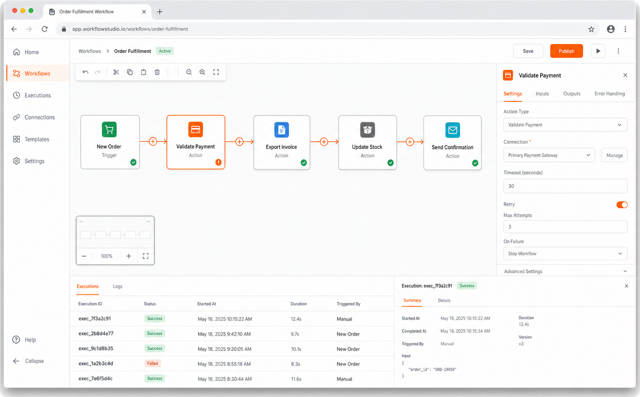The image size is (640, 397).
Task: Zoom out on the canvas toolbar
Action: point(189,72)
